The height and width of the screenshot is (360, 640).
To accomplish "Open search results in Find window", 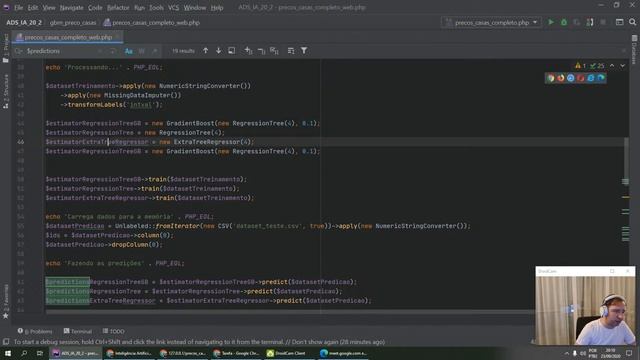I will point(231,51).
